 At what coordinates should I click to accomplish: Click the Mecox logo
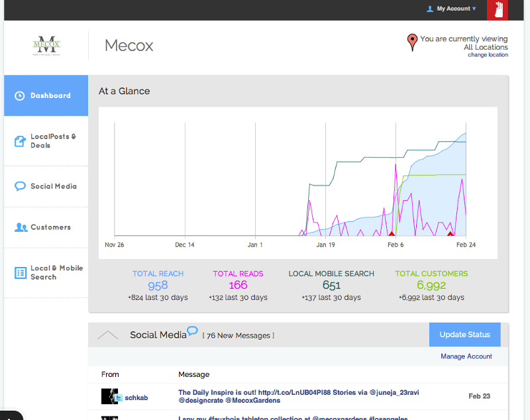(x=46, y=46)
